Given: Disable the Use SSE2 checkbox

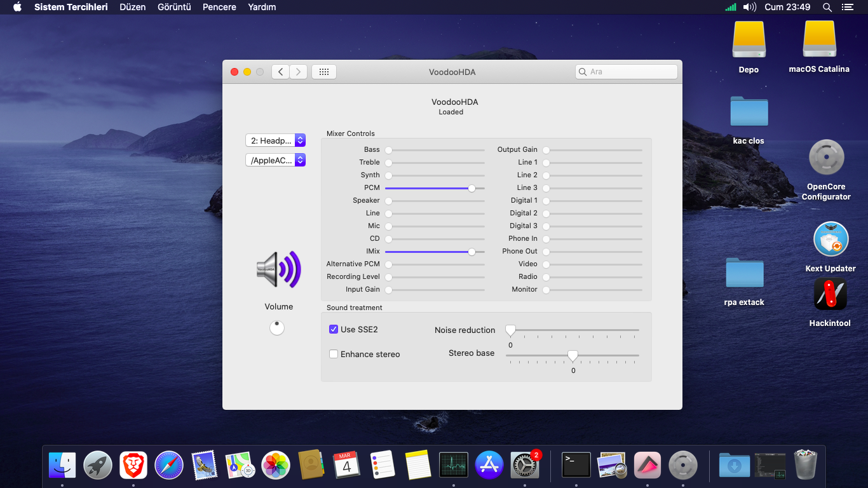Looking at the screenshot, I should (334, 329).
